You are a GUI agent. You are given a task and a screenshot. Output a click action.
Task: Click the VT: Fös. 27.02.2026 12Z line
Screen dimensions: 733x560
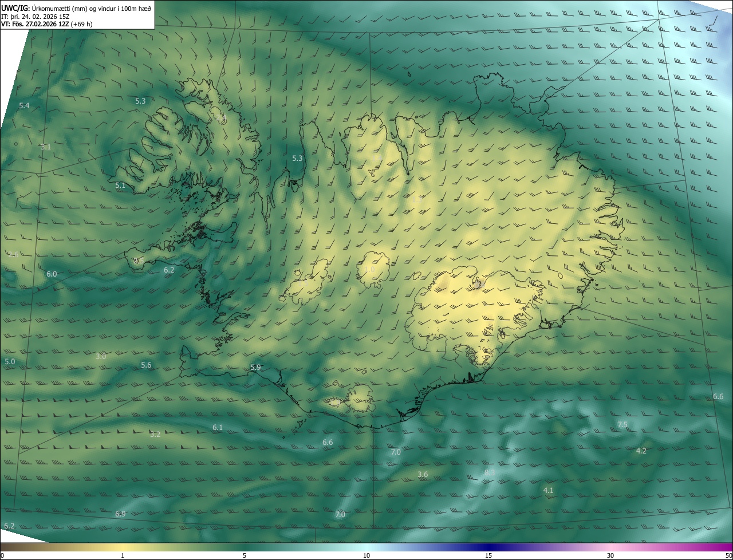[46, 23]
